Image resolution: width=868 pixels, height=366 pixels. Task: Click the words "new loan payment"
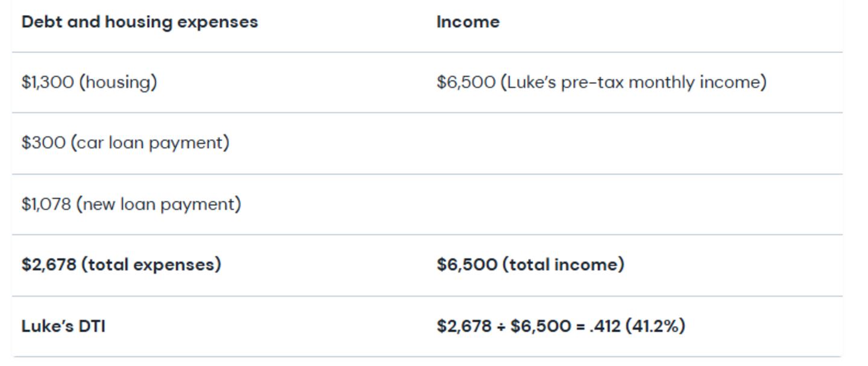pos(159,205)
